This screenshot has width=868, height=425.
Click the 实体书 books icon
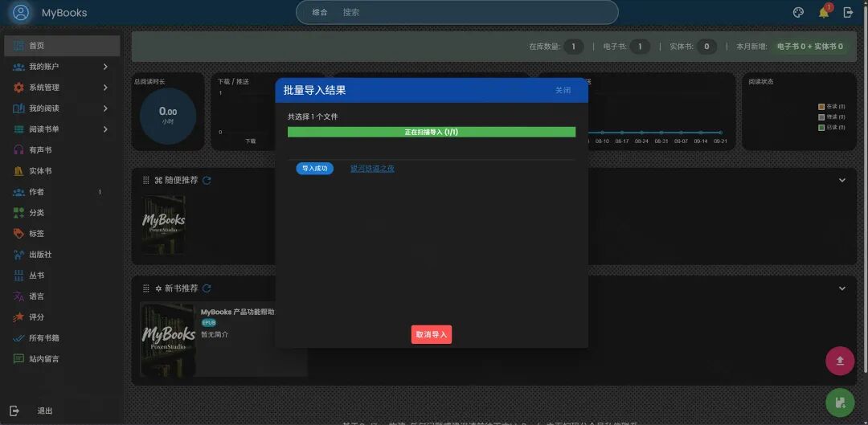pyautogui.click(x=18, y=171)
